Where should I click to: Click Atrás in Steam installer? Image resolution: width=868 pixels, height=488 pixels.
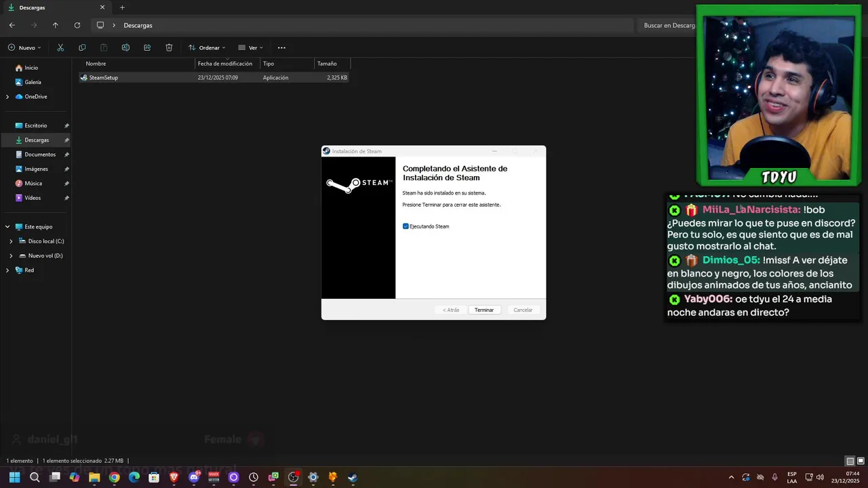coord(451,310)
